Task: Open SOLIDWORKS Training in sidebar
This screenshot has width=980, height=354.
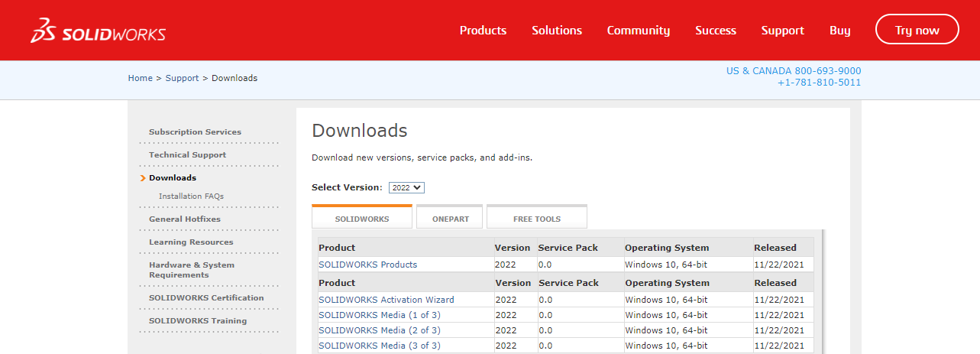Action: [x=198, y=321]
